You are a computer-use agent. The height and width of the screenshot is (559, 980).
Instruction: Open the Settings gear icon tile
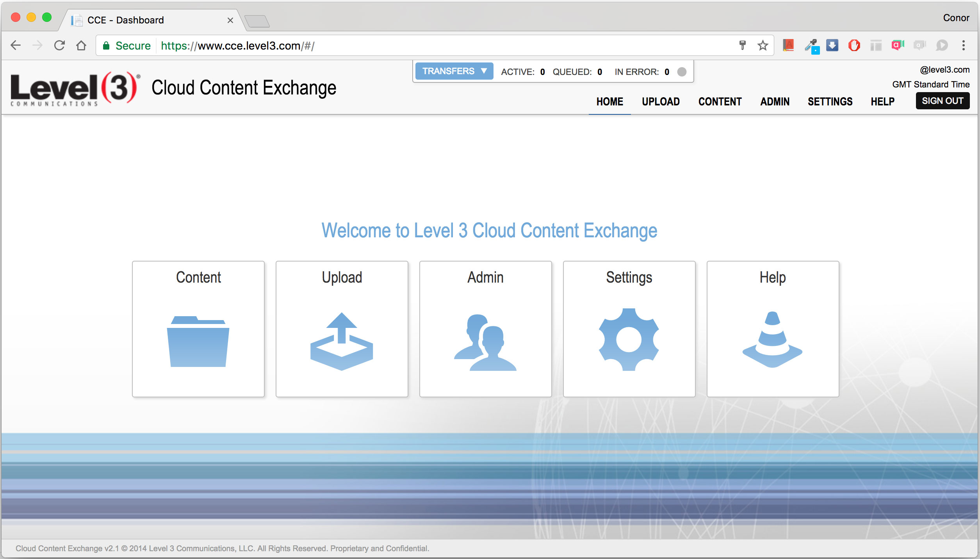[x=629, y=329]
